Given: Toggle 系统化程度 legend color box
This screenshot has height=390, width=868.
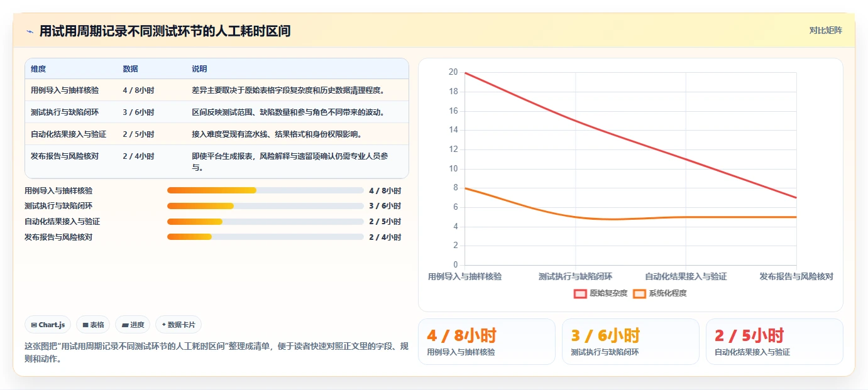Looking at the screenshot, I should [x=639, y=293].
